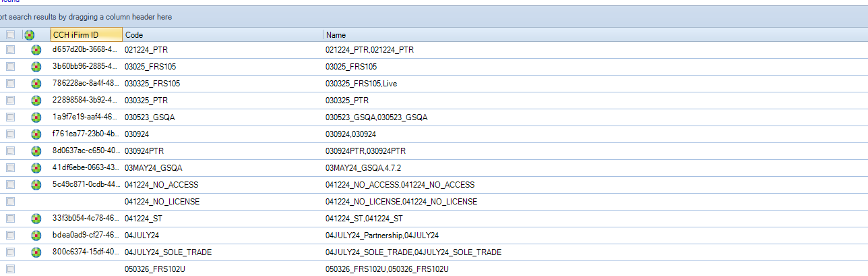
Task: Select iFirm ID 33f3b054-4c78-46... cell
Action: coord(86,219)
